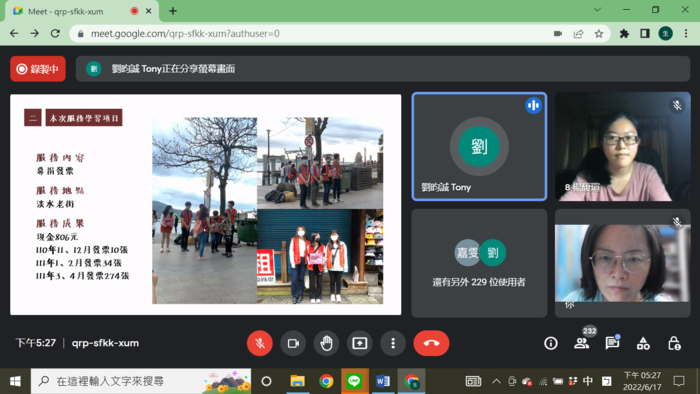Open Google Chrome first taskbar icon

[x=326, y=381]
